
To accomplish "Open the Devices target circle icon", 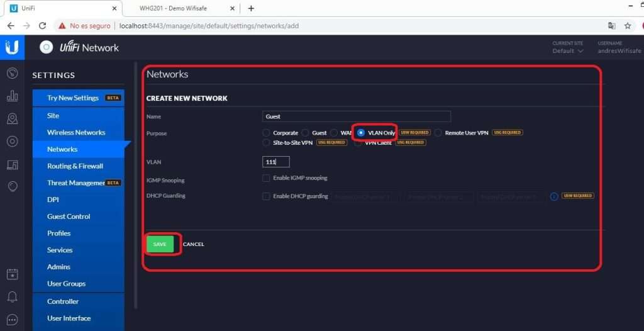I will (12, 142).
